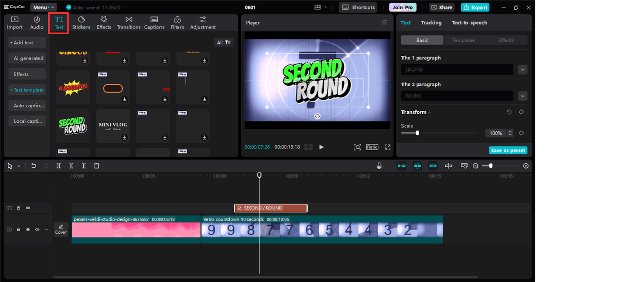Play the video preview
This screenshot has width=644, height=282.
tap(321, 147)
